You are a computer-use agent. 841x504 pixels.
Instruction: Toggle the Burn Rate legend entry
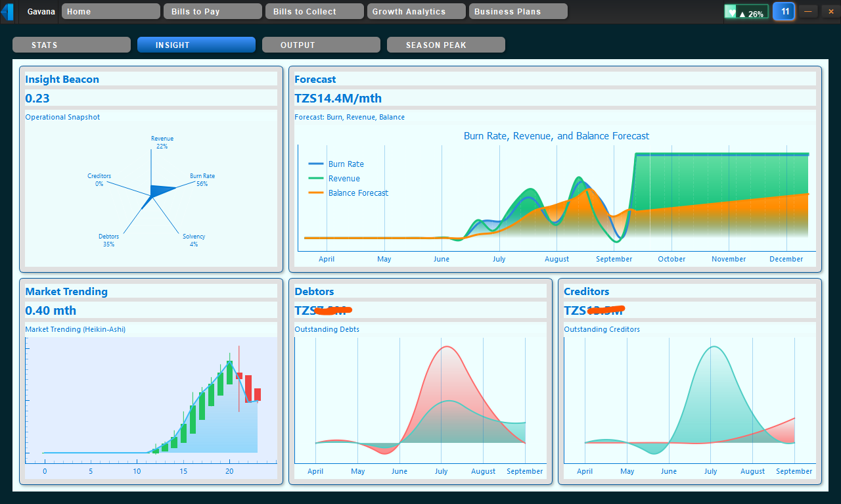click(x=336, y=164)
